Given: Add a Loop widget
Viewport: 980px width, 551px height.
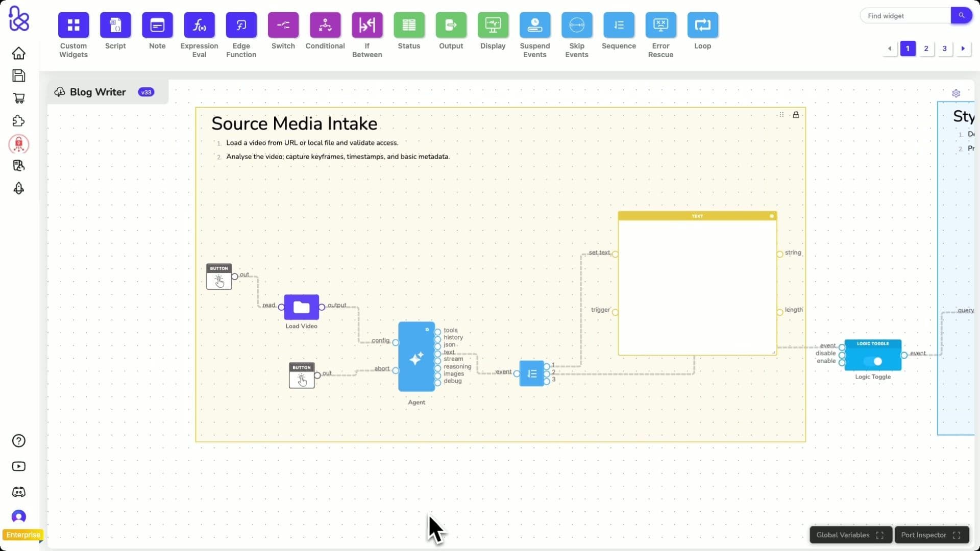Looking at the screenshot, I should (703, 25).
